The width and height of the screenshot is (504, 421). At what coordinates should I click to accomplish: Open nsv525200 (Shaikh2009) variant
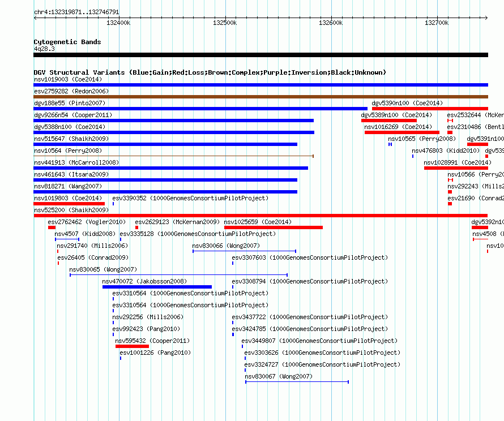[71, 210]
